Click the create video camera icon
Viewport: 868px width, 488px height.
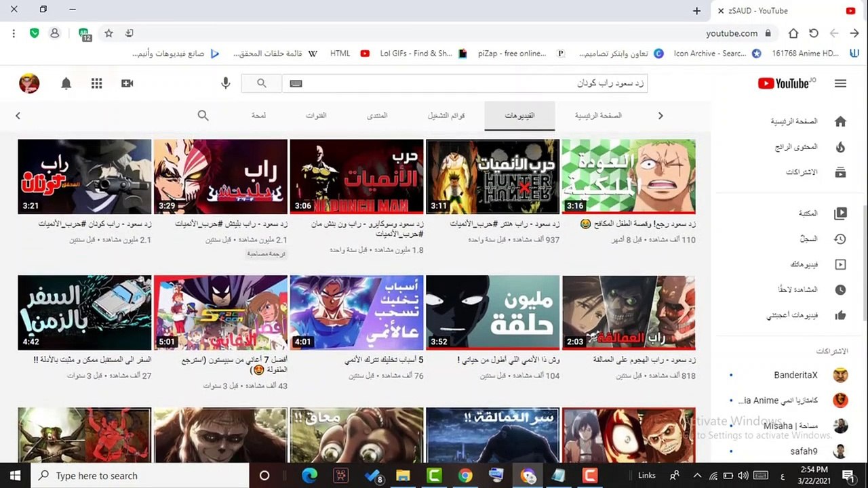click(127, 83)
